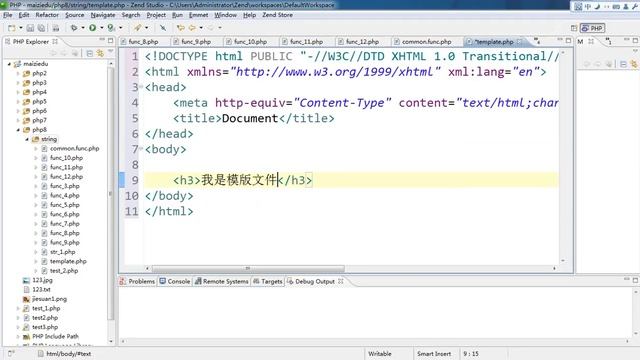Open the PHP Explorer view menu

coord(111,52)
